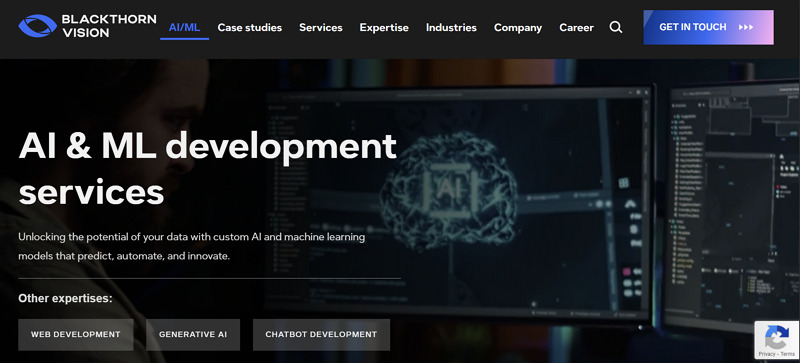Open the Career menu item
Screen dimensions: 800x363
(576, 28)
